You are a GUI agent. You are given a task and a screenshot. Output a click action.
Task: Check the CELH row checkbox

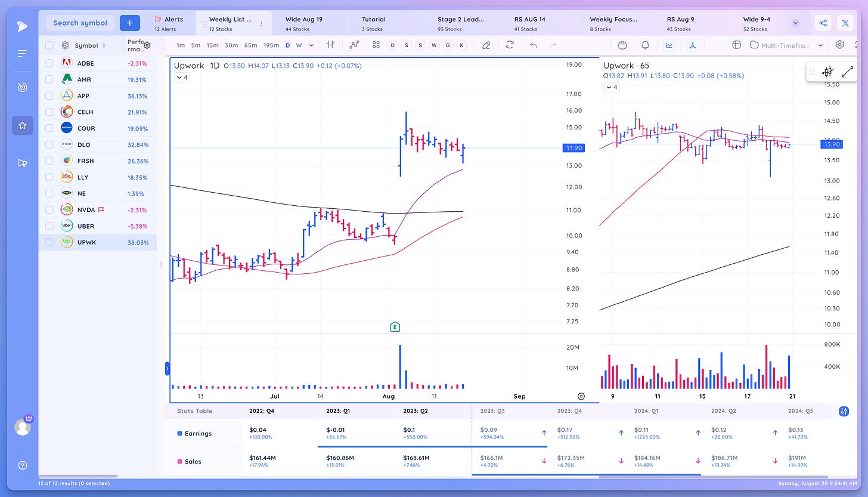49,112
